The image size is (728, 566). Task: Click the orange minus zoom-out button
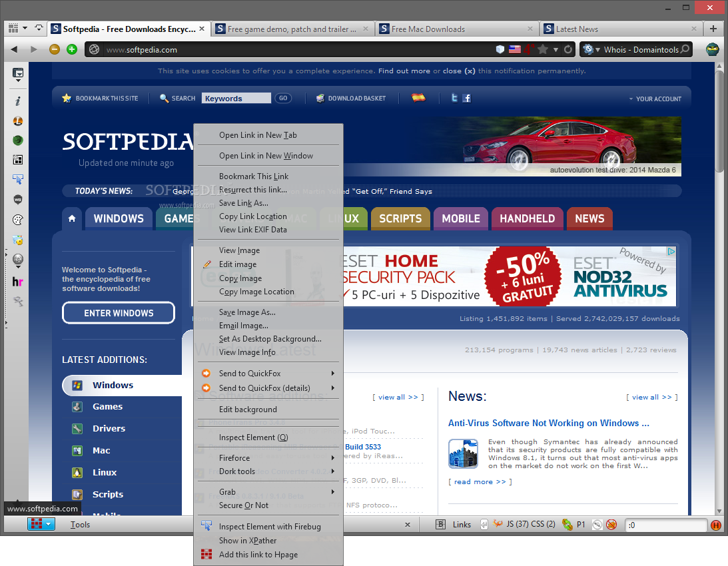click(x=55, y=49)
